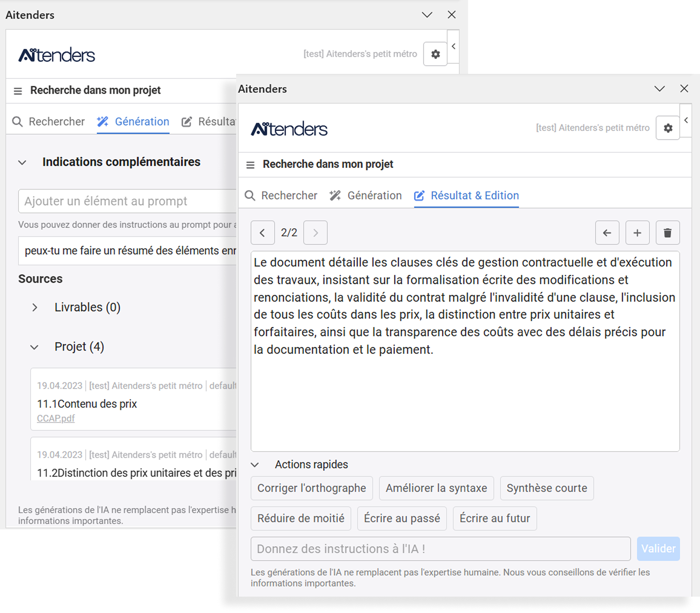
Task: Click the Synthèse courte button
Action: 546,488
